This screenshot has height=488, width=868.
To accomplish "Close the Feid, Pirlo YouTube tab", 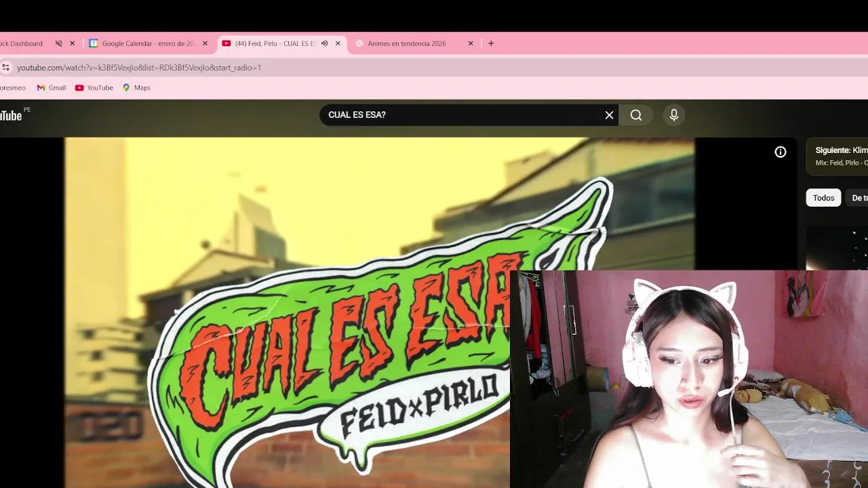I will coord(338,43).
